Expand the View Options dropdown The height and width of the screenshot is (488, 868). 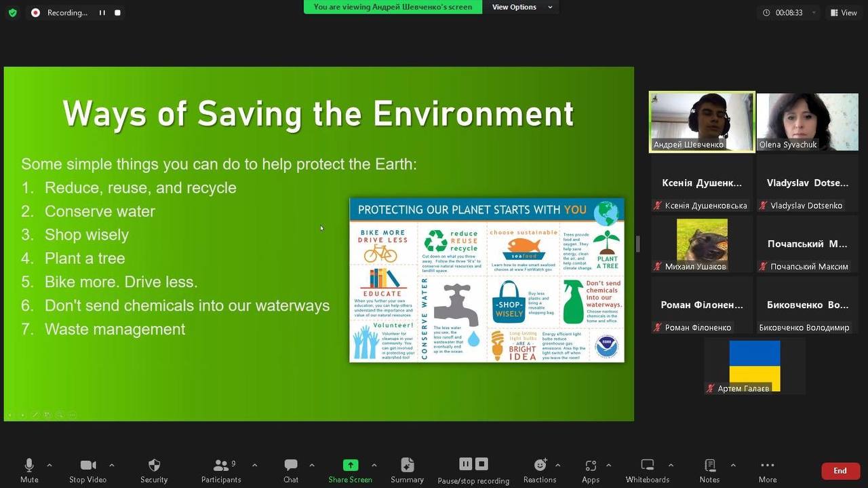(521, 7)
